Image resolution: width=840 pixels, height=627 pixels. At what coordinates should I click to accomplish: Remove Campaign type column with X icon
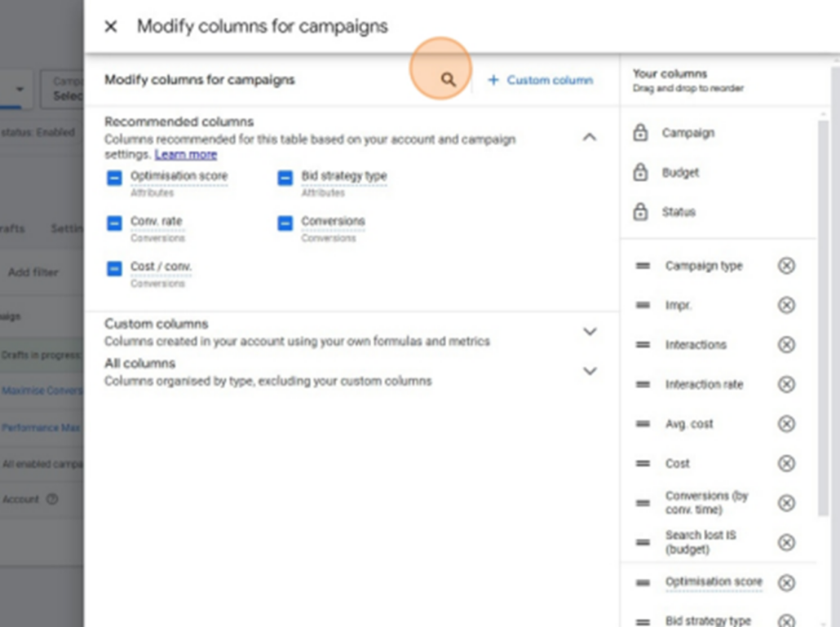click(786, 266)
